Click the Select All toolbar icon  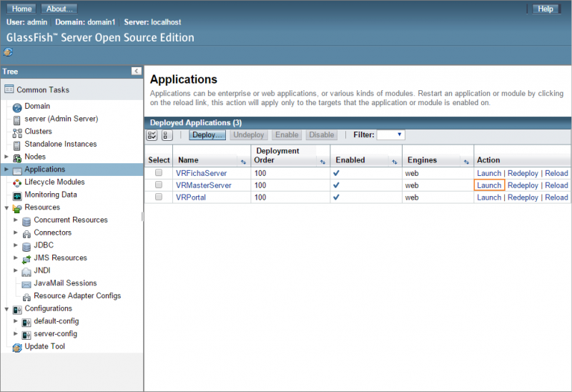click(x=152, y=135)
